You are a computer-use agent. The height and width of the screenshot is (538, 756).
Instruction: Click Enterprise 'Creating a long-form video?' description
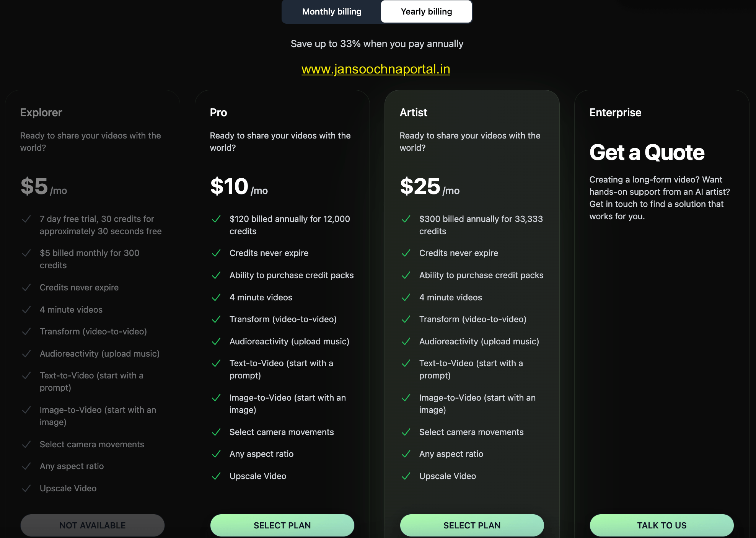point(660,198)
